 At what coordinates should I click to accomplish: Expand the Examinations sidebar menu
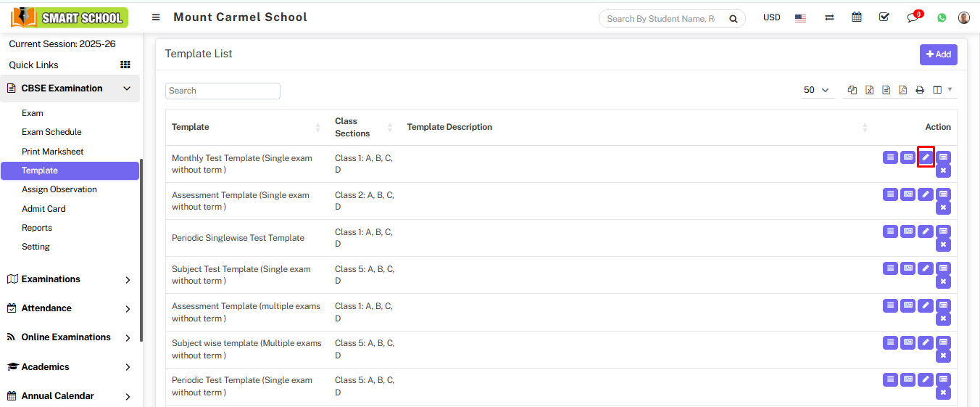tap(70, 279)
